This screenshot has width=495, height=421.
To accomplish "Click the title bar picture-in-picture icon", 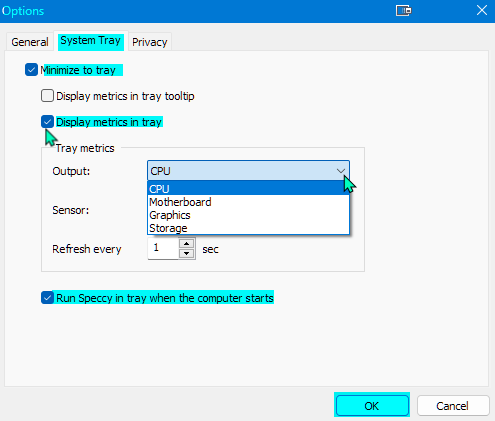I will click(403, 11).
